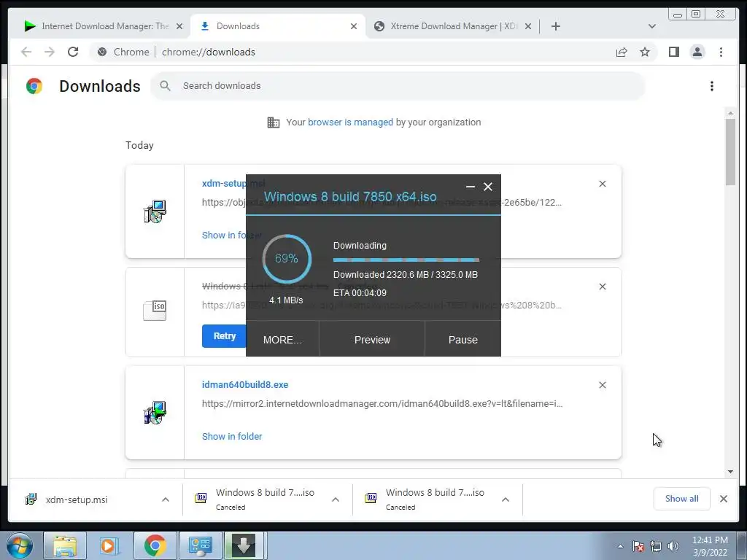Open idman640build8.exe file link
This screenshot has width=747, height=560.
pos(245,385)
